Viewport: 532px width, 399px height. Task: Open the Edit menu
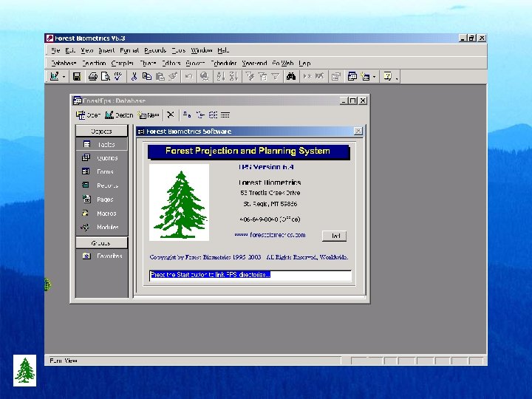click(x=70, y=50)
